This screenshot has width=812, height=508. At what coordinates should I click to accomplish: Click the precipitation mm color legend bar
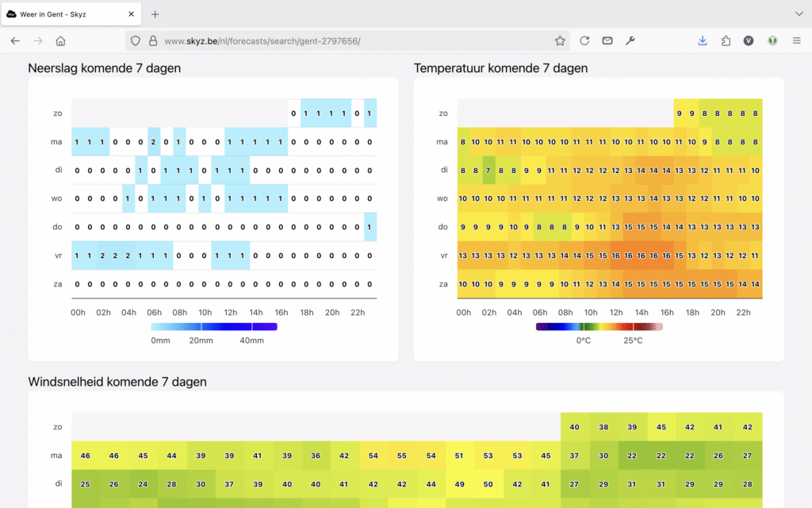click(x=213, y=326)
